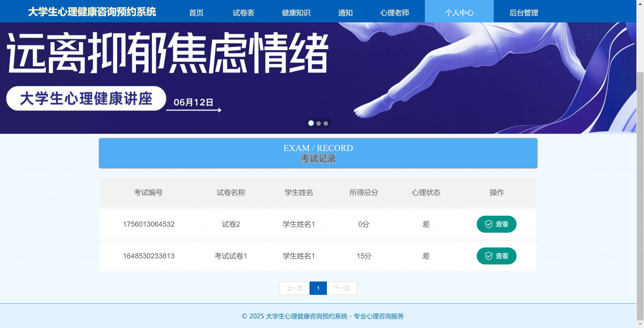Click 差 status in the 0分 row

(x=426, y=224)
